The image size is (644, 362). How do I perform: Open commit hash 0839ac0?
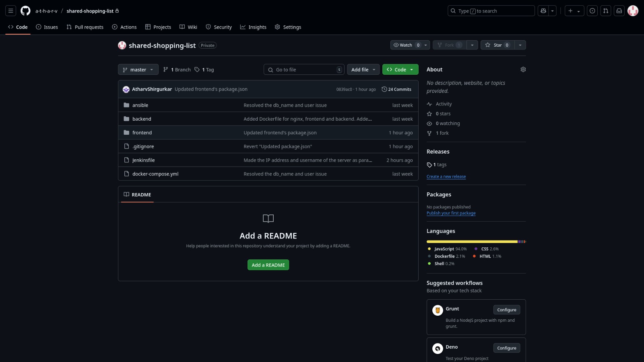click(x=344, y=89)
